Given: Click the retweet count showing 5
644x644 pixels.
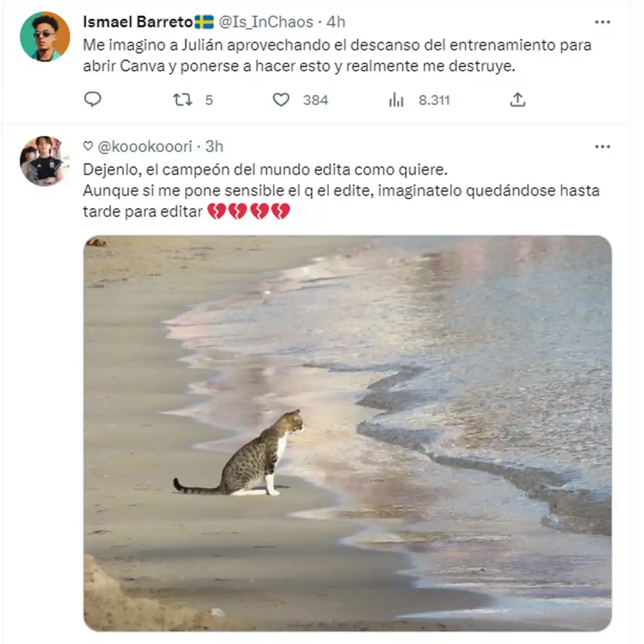Looking at the screenshot, I should coord(209,100).
